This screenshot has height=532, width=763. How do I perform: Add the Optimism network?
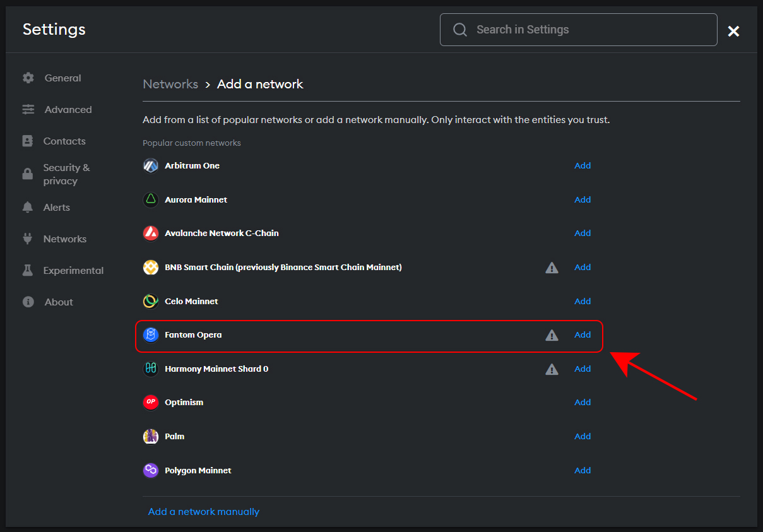click(583, 403)
